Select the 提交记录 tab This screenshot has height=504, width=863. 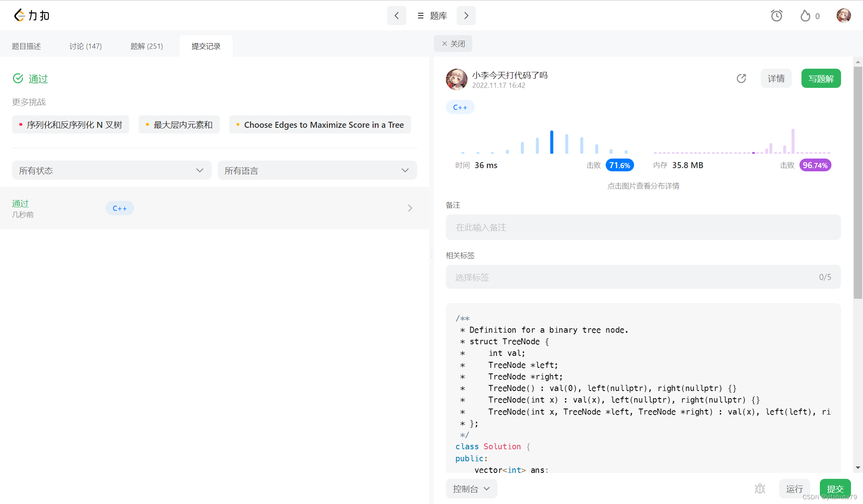[x=206, y=46]
